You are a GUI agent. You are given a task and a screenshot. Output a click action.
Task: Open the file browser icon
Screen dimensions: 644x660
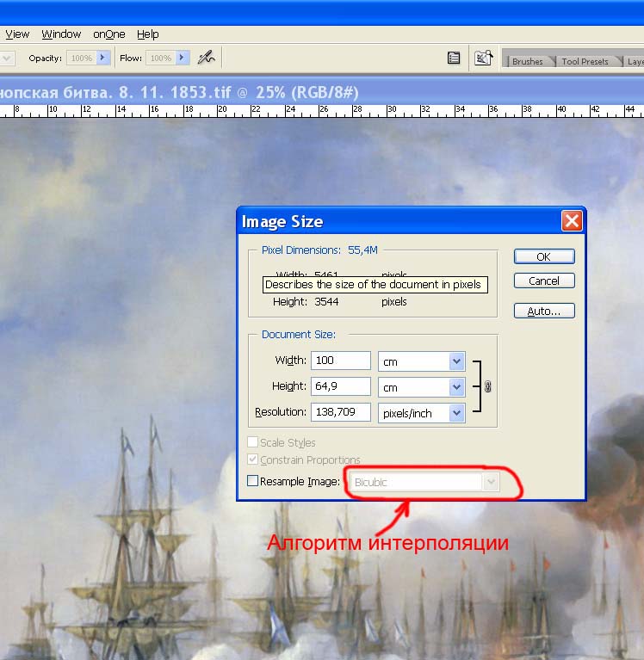[483, 58]
